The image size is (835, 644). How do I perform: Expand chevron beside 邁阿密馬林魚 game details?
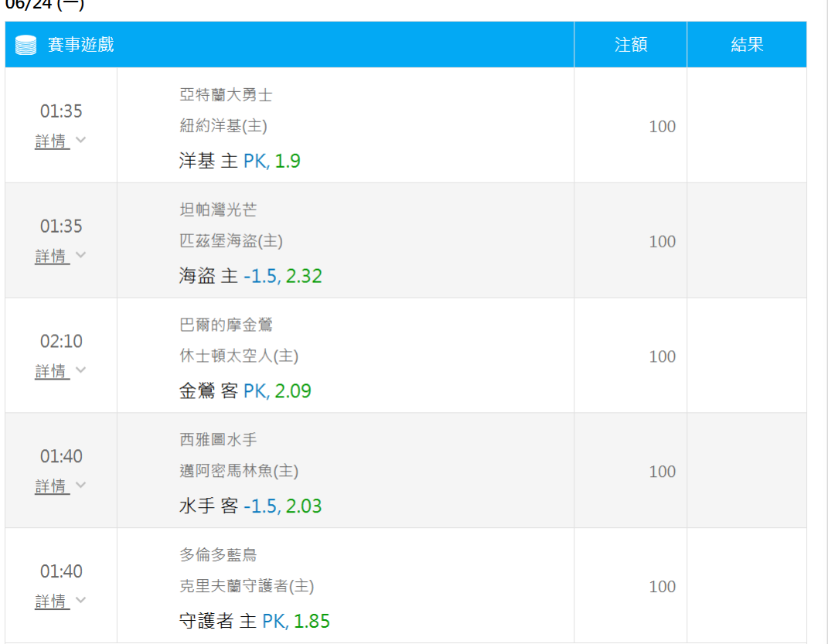click(x=81, y=486)
